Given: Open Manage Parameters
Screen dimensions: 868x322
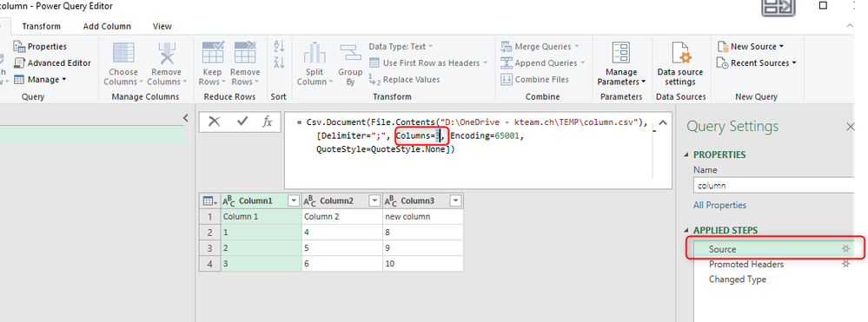Looking at the screenshot, I should coord(621,63).
